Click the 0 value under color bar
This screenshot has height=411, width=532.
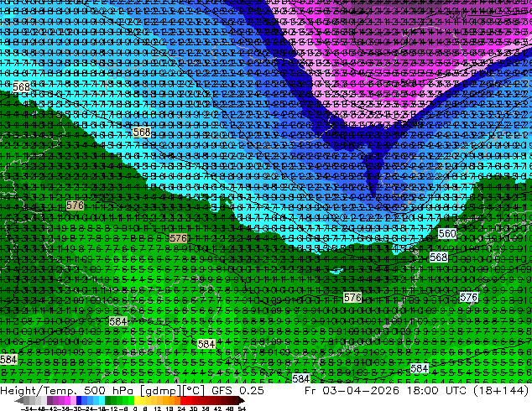pyautogui.click(x=135, y=408)
